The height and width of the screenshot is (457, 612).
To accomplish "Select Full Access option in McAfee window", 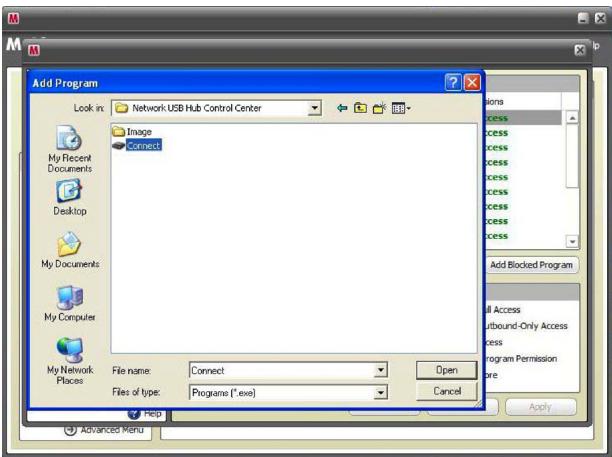I will (x=502, y=309).
